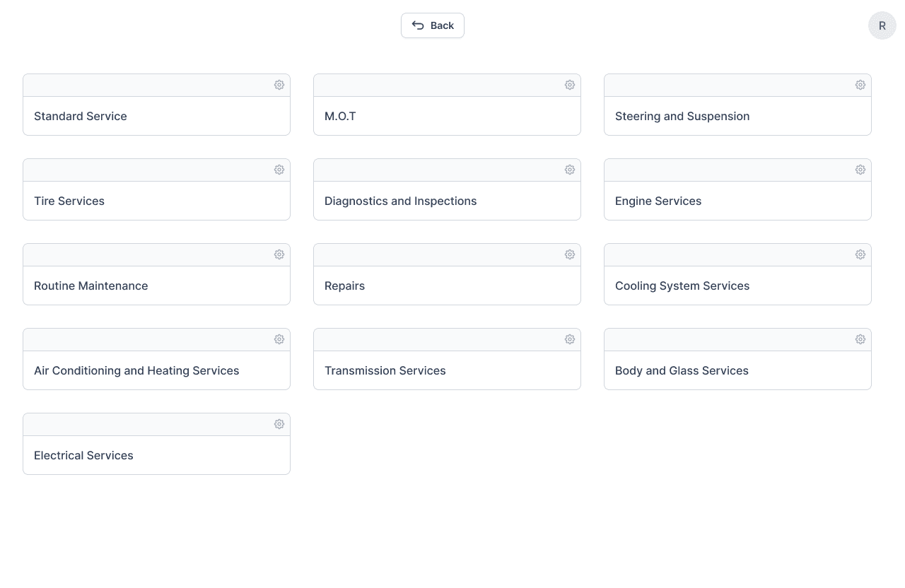The image size is (905, 588).
Task: Choose Body and Glass Services category
Action: [x=682, y=370]
